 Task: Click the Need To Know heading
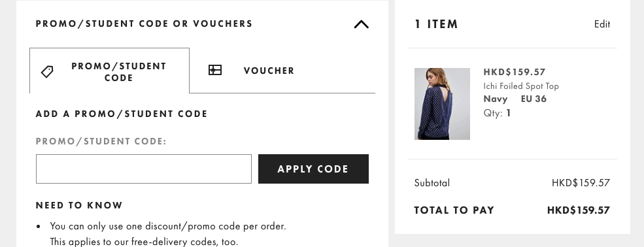79,205
